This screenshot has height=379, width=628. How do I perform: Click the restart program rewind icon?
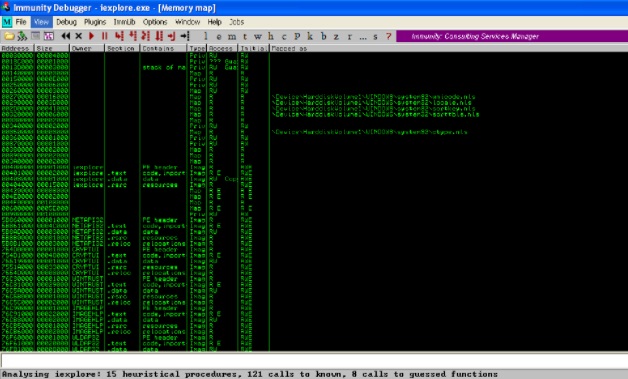pyautogui.click(x=66, y=36)
